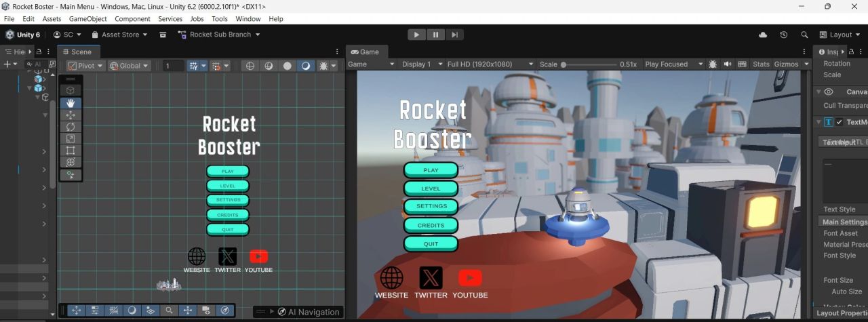Open Unity Cloud icon
The height and width of the screenshot is (322, 868).
(763, 35)
